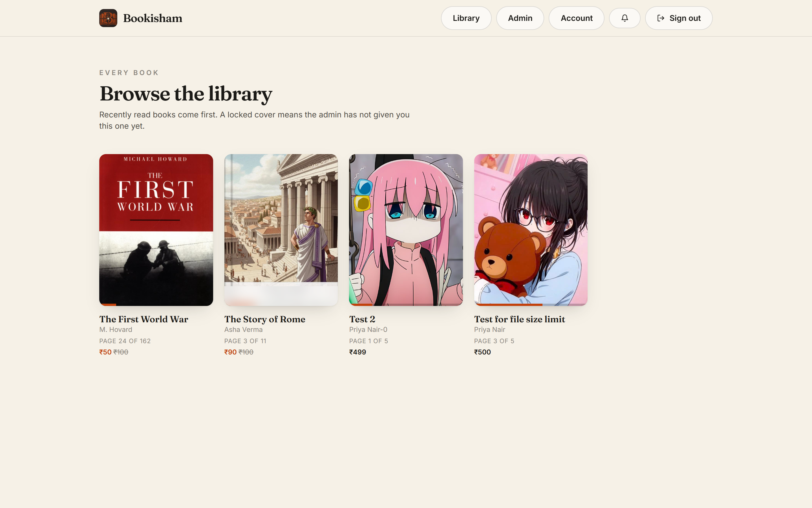Open Account settings
This screenshot has width=812, height=508.
pyautogui.click(x=577, y=18)
